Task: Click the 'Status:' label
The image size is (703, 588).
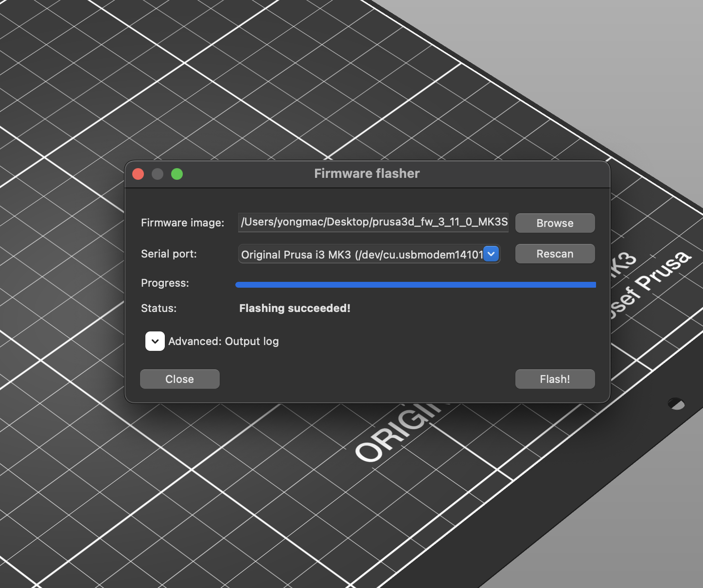Action: [159, 308]
